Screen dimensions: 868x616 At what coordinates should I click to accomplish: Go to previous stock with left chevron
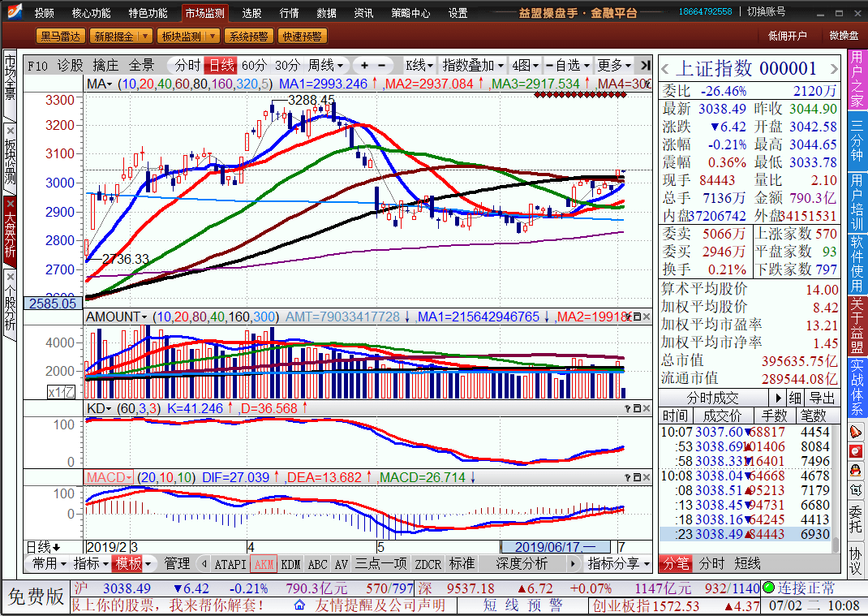[x=665, y=69]
